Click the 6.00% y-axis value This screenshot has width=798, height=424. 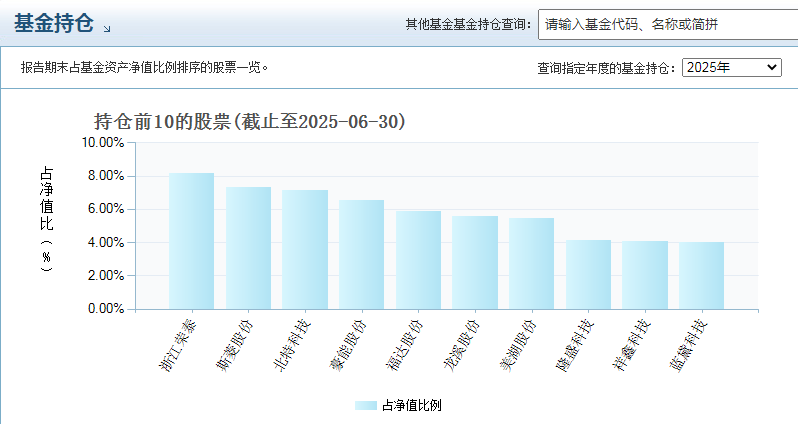point(106,209)
